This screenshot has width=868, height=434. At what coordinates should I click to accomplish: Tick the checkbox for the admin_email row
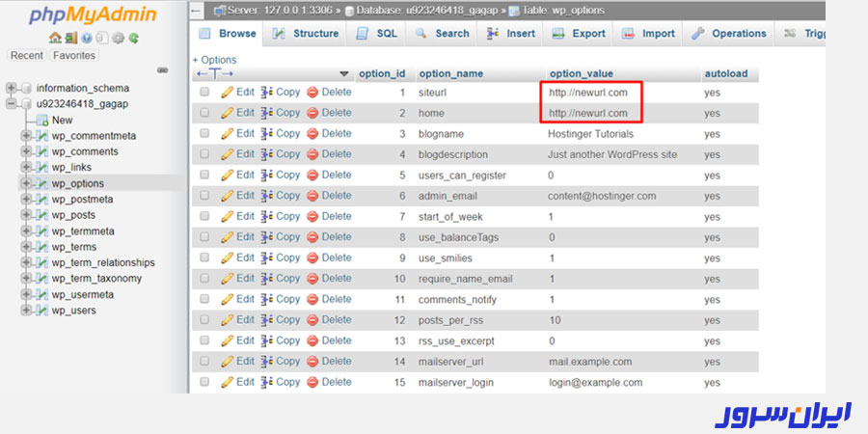click(204, 196)
